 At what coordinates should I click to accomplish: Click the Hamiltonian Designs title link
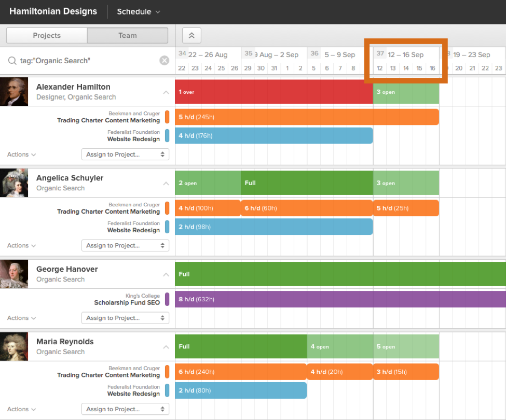coord(53,11)
